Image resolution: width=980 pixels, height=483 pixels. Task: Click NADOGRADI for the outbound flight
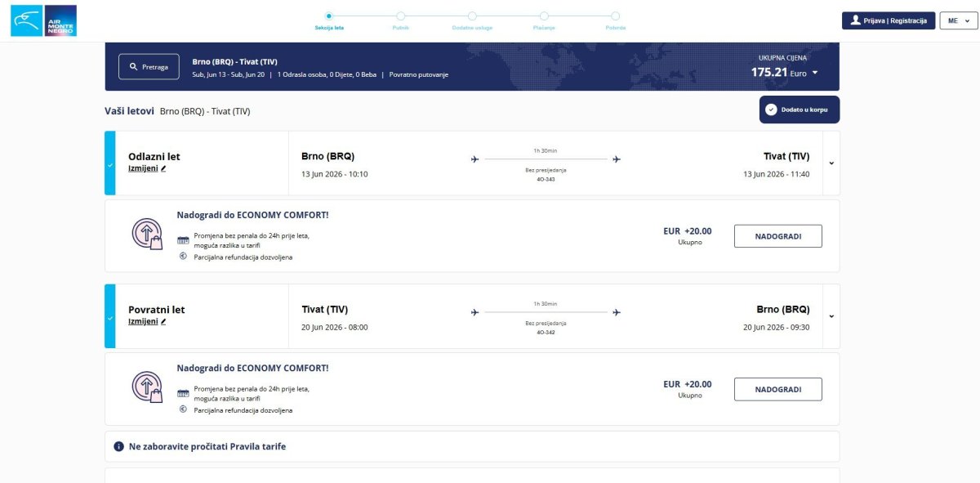[x=777, y=236]
